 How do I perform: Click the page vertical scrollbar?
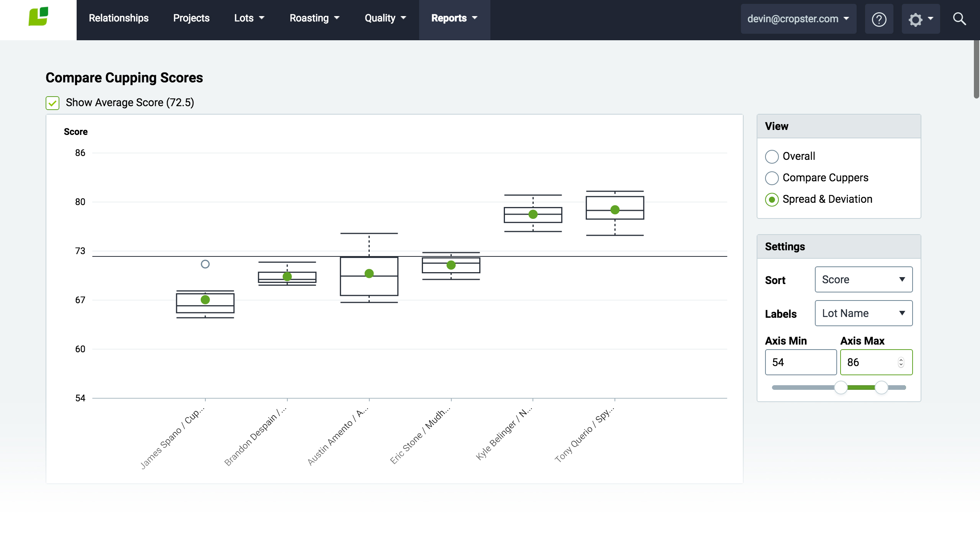coord(976,69)
